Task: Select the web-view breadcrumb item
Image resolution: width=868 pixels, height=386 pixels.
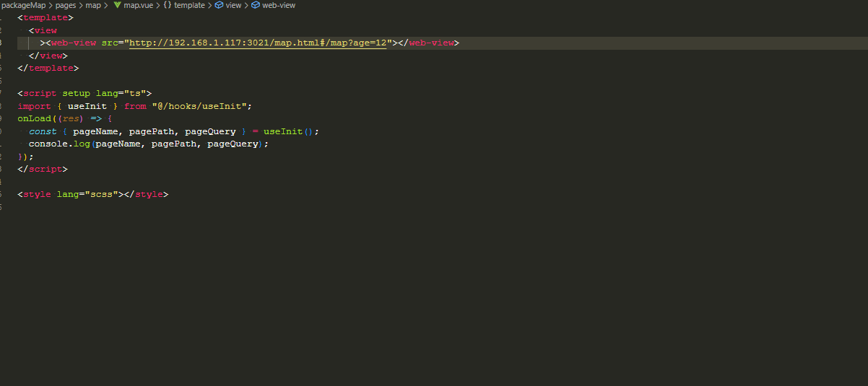Action: (x=279, y=5)
